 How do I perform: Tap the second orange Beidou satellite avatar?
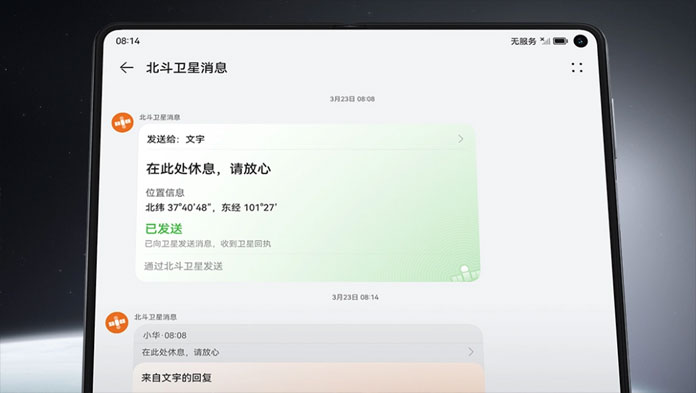[x=117, y=322]
